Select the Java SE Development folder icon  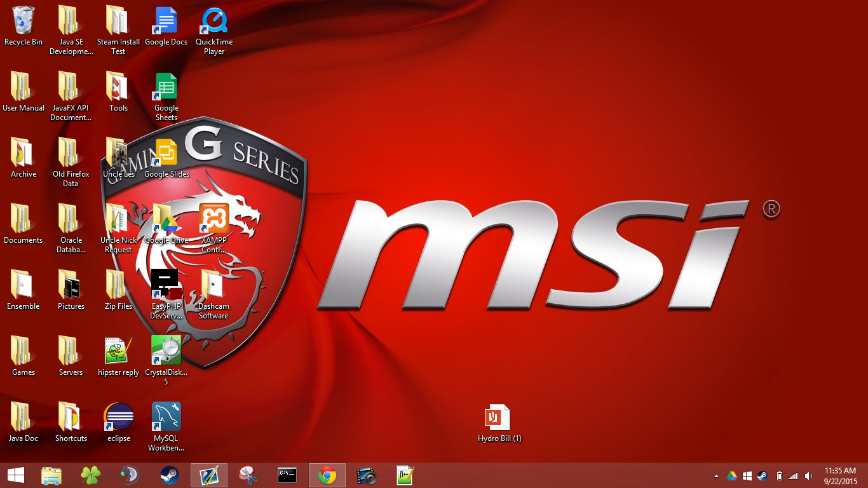71,30
